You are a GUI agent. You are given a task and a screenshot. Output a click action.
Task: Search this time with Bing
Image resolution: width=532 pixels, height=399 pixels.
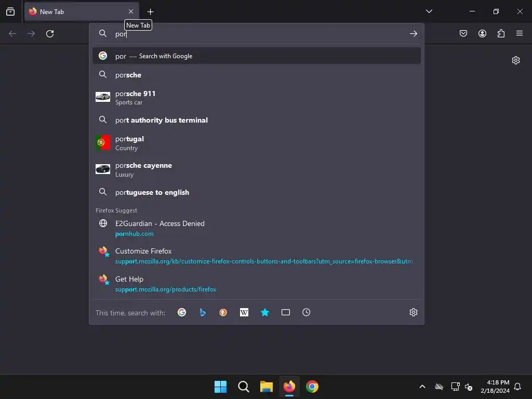(203, 312)
